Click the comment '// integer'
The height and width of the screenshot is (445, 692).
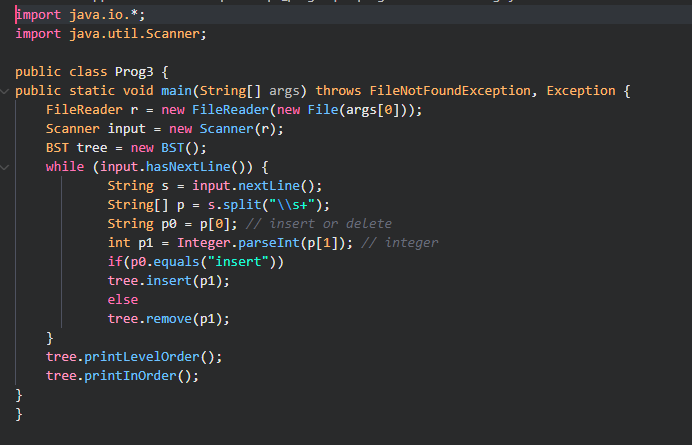tap(399, 242)
